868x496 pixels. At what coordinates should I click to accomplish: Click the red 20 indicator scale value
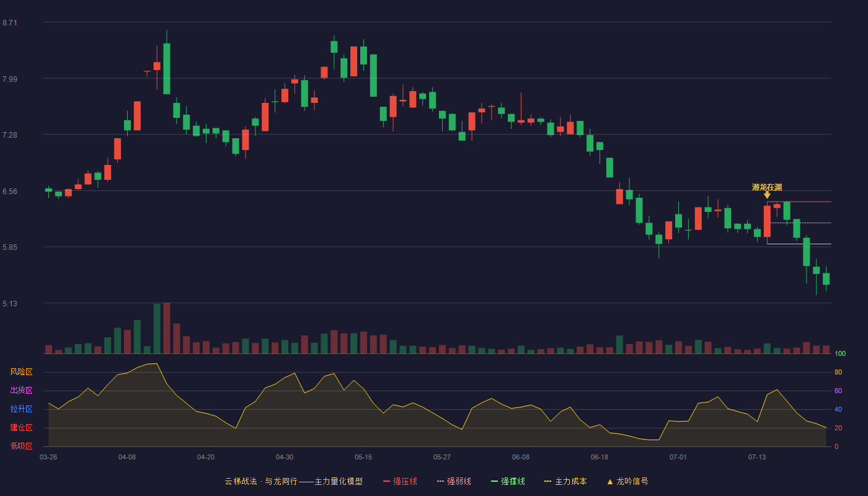tap(838, 428)
